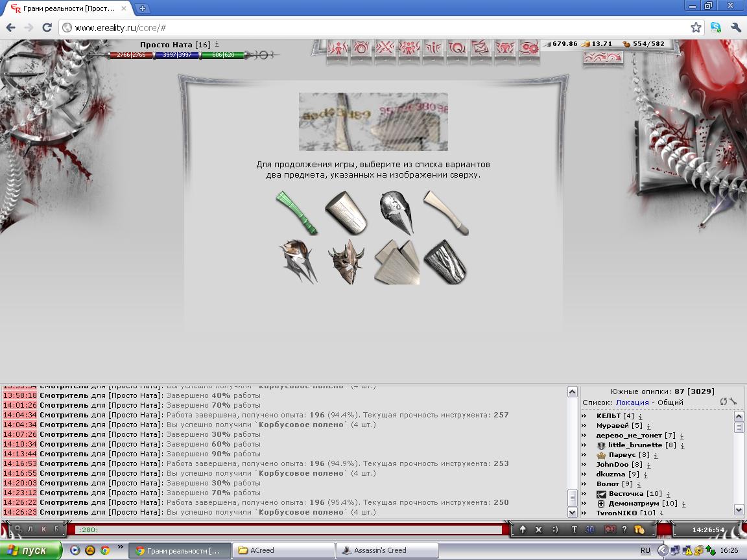Viewport: 747px width, 560px height.
Task: Click the smiley emoticon button in chat bar
Action: [555, 530]
